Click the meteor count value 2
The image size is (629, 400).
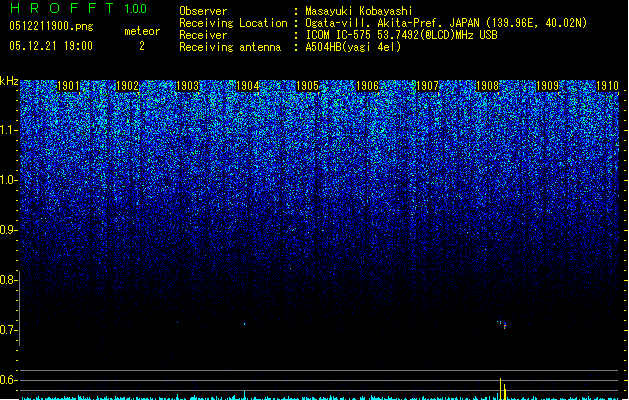[142, 46]
